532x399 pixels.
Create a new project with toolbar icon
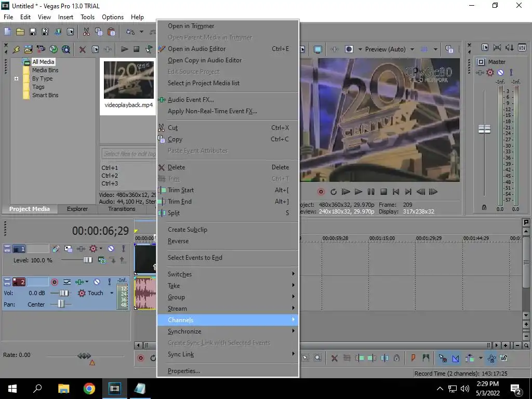pos(7,32)
